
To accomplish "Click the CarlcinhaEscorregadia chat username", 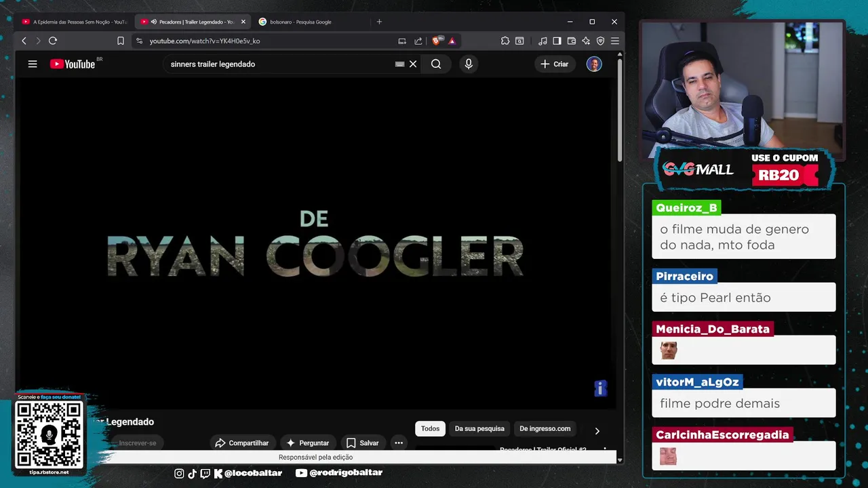I will [x=722, y=434].
